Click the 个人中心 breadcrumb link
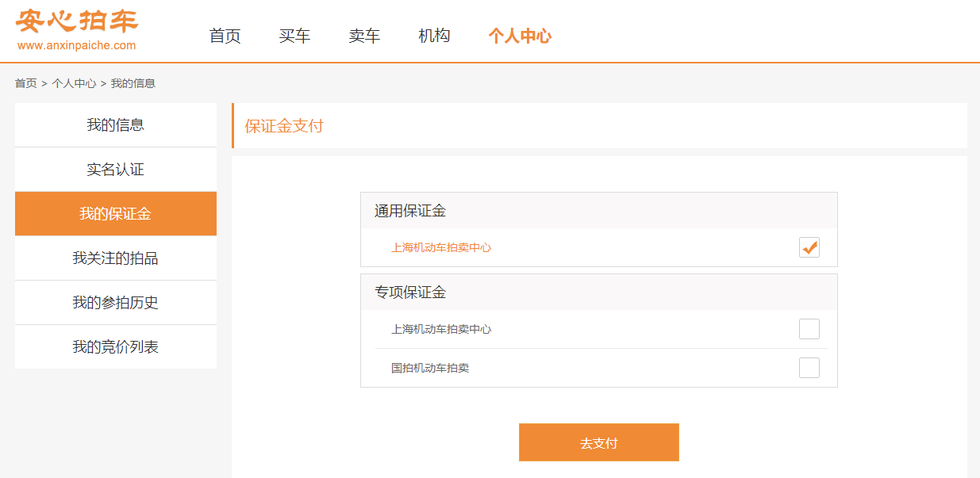Image resolution: width=980 pixels, height=478 pixels. point(74,83)
